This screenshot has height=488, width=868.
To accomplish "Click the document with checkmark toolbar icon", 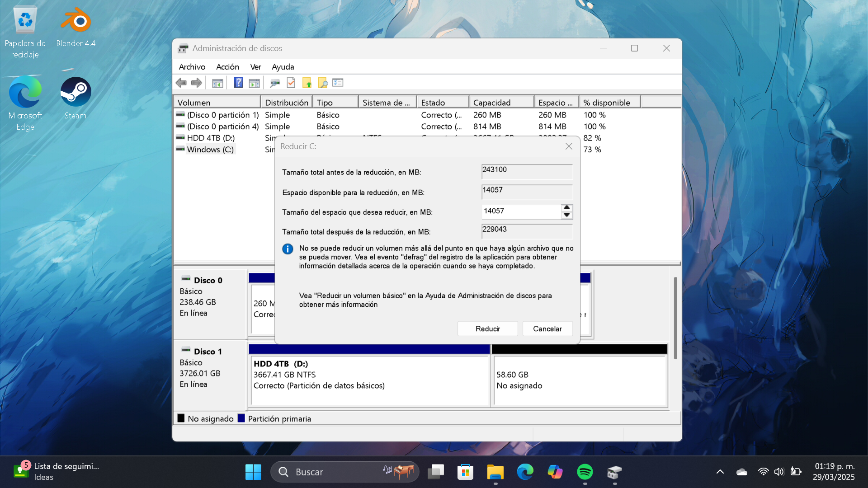I will [x=291, y=83].
